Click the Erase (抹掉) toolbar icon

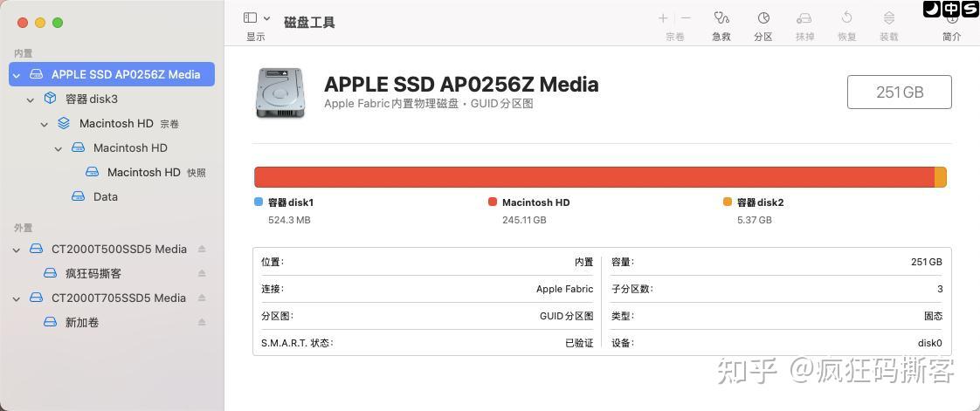(x=804, y=18)
